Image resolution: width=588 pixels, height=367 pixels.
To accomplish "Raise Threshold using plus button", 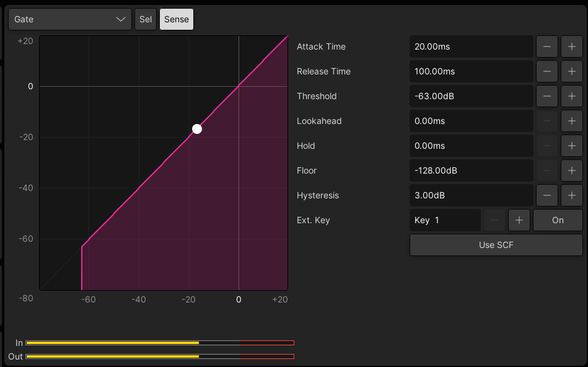I will (571, 96).
